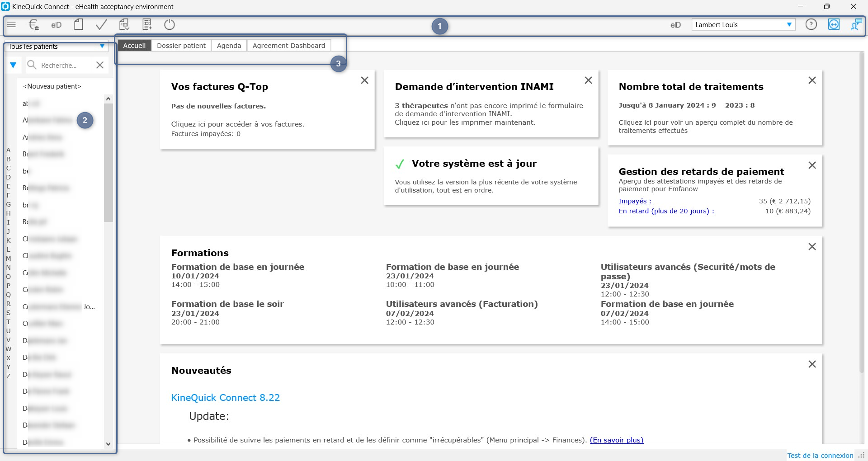This screenshot has height=461, width=868.
Task: Click text to access your Q-Top invoices
Action: tap(238, 124)
